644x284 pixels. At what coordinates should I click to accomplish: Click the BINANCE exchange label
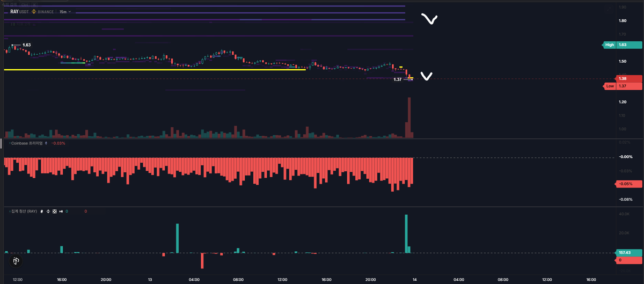pos(46,11)
